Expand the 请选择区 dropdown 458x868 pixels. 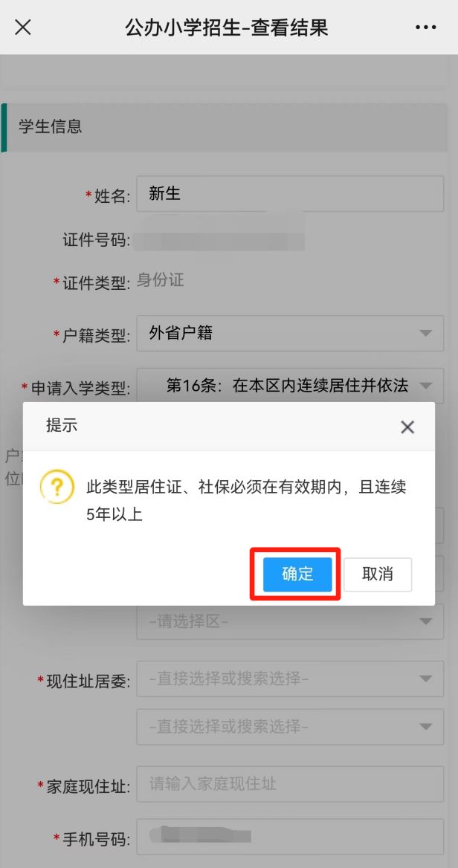point(290,621)
